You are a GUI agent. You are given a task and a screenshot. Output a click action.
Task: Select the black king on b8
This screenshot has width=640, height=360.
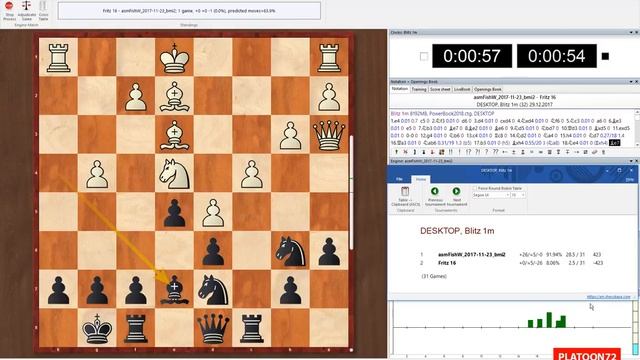tap(97, 328)
